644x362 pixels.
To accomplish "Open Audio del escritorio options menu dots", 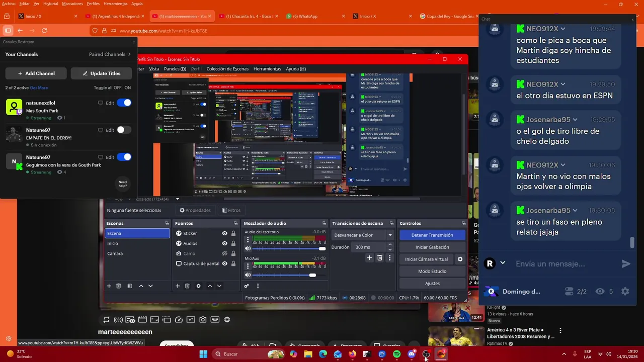I will [x=248, y=240].
